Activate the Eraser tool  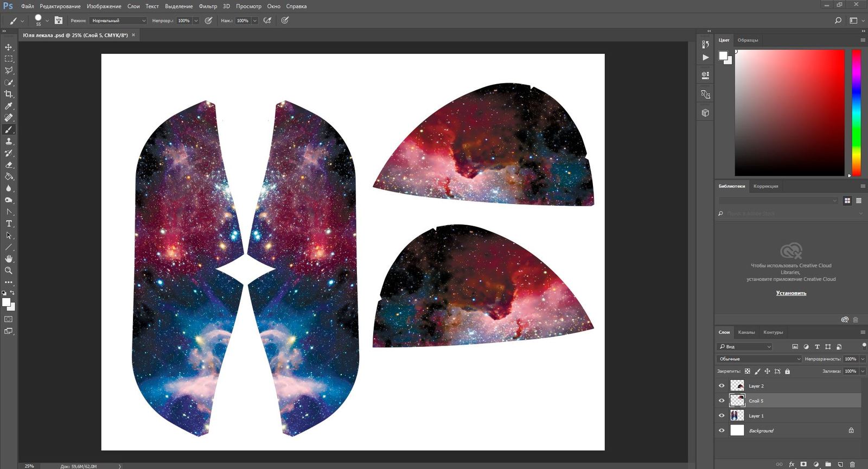pos(9,165)
